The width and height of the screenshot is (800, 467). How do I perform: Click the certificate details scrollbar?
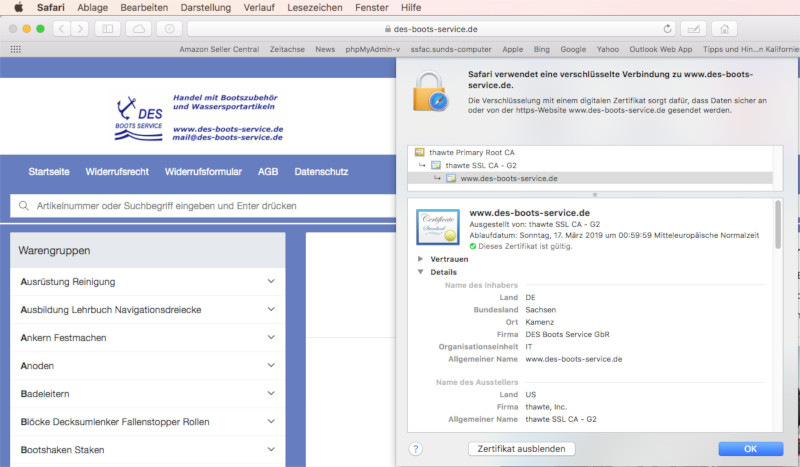[x=778, y=225]
